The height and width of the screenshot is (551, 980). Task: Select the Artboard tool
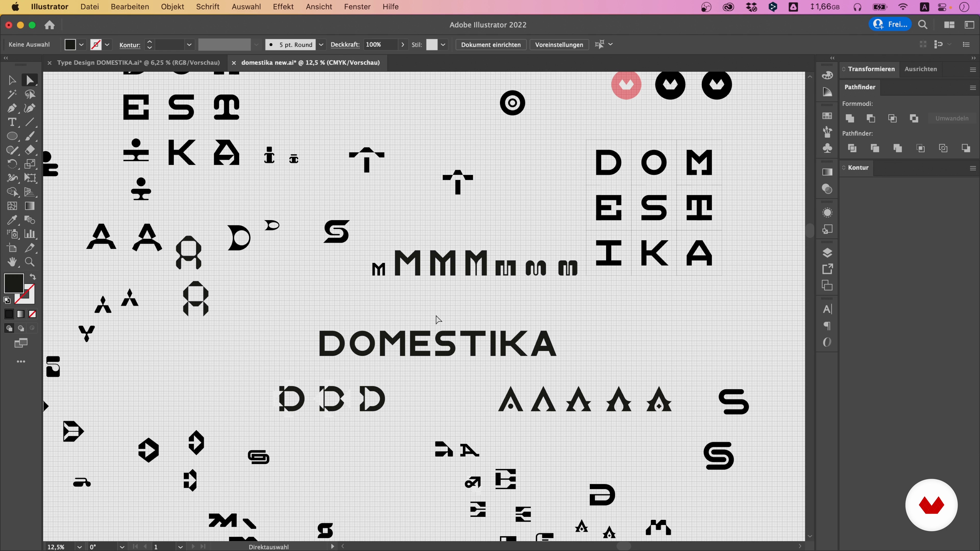(12, 248)
